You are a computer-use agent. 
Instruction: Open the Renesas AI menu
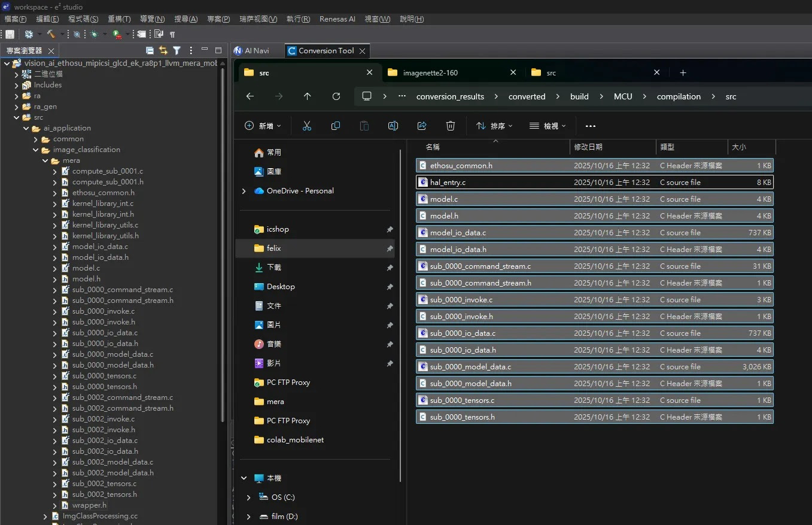337,19
